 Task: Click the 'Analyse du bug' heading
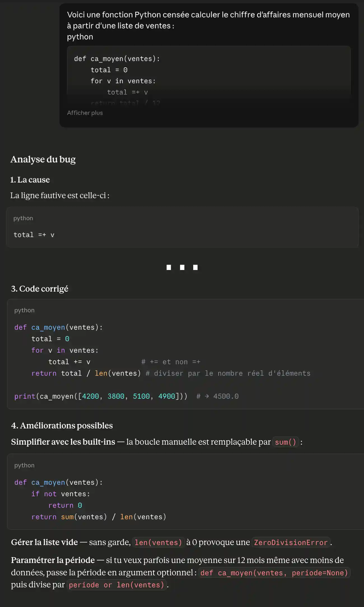tap(43, 160)
